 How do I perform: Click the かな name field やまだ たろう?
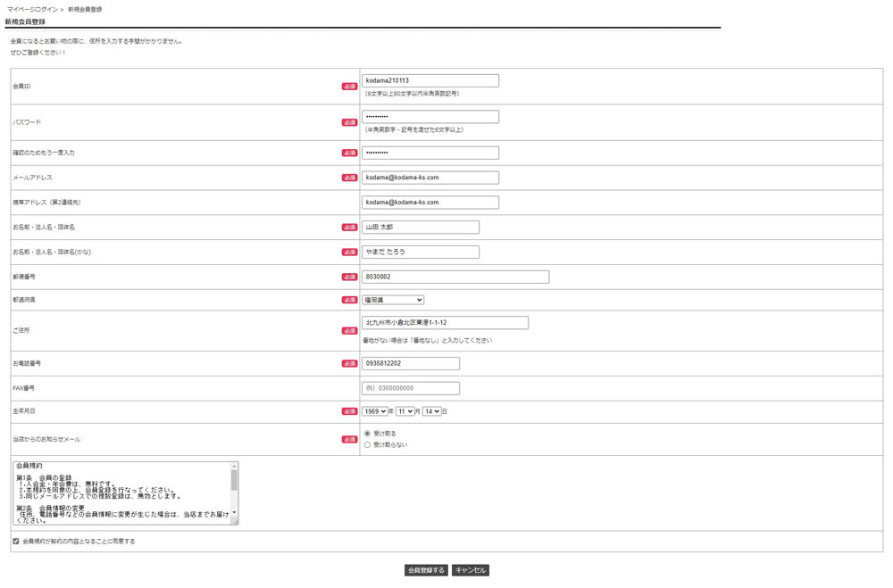(x=420, y=252)
